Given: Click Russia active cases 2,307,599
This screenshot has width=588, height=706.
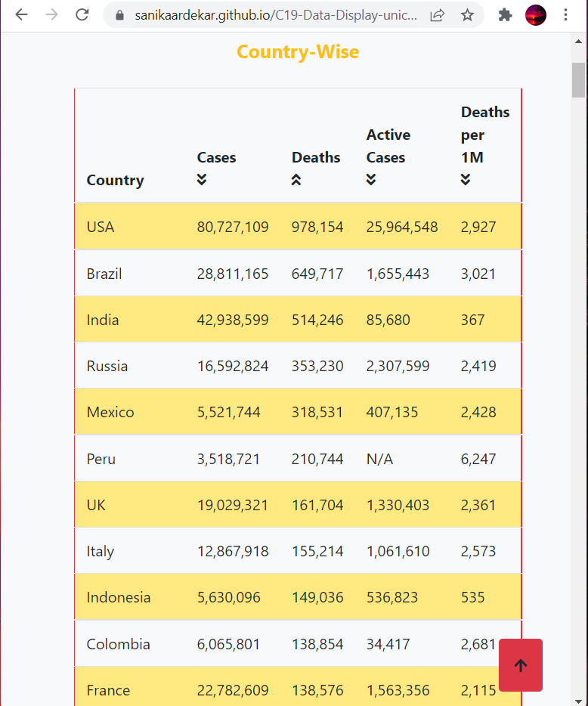Looking at the screenshot, I should click(398, 366).
